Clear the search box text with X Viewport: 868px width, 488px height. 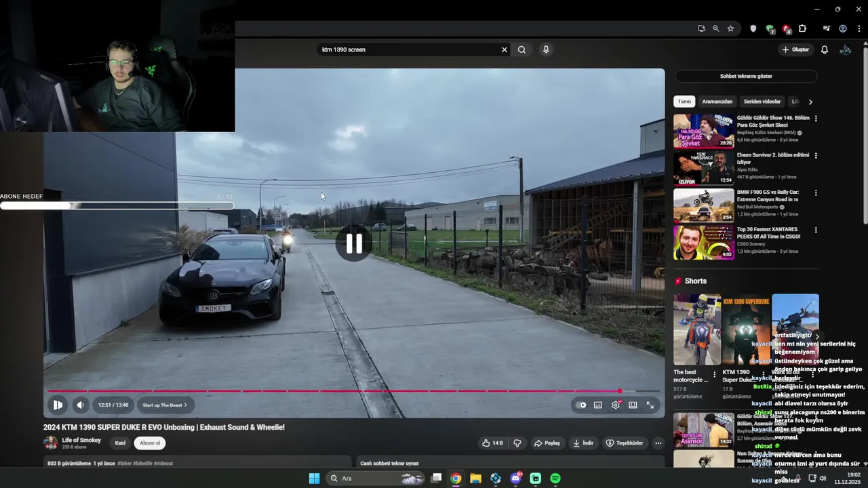(x=504, y=49)
